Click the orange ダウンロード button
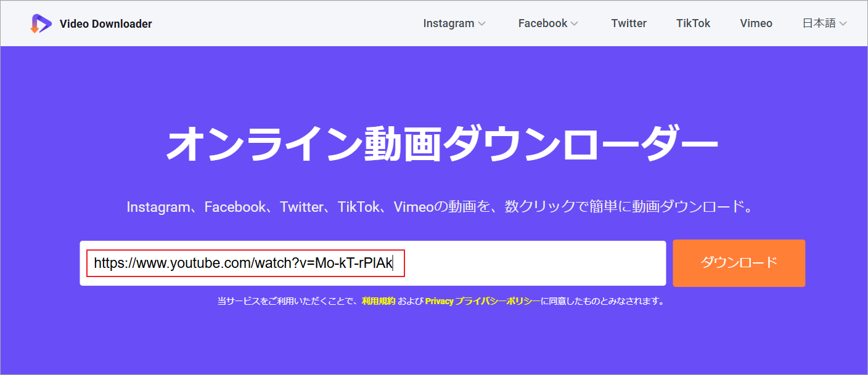 click(739, 263)
